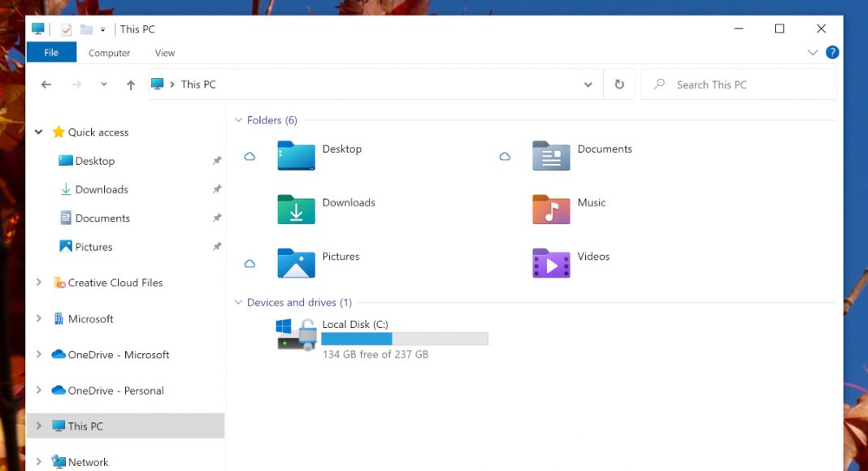Click the pin icon next to Pictures
Screen dimensions: 868x471
tap(217, 247)
